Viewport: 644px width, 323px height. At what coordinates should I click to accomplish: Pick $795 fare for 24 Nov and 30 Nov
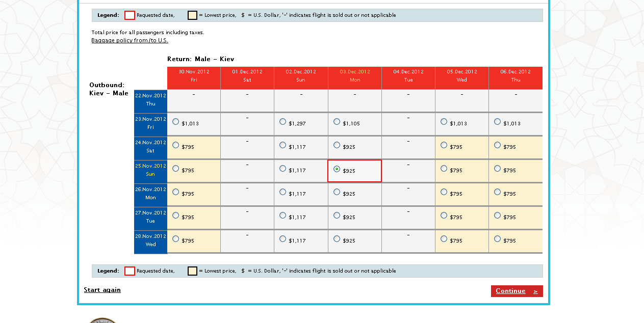176,145
